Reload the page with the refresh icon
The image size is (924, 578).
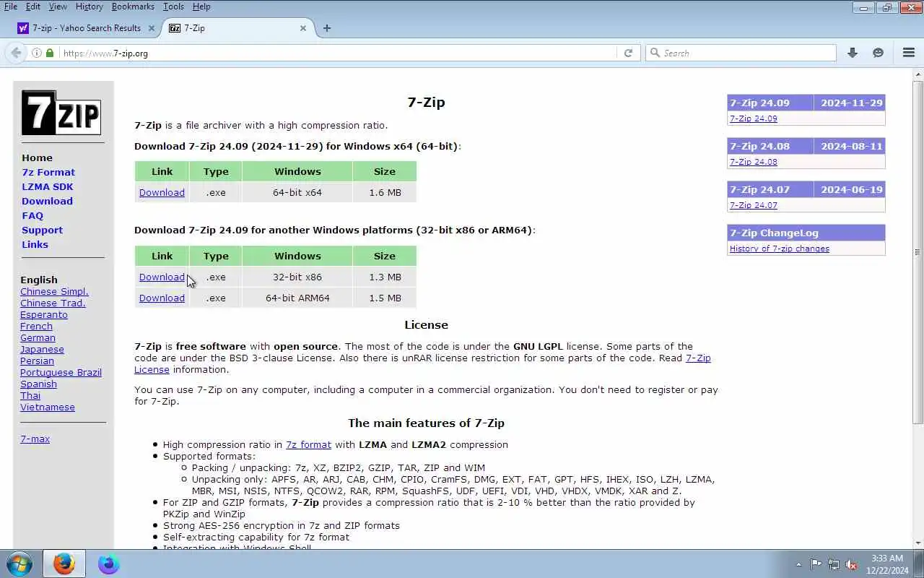click(x=628, y=53)
